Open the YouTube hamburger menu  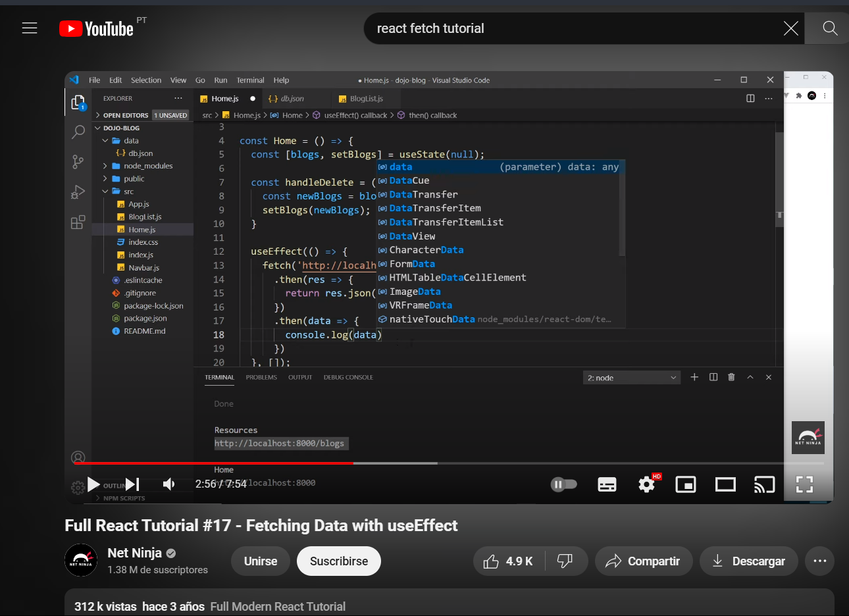click(30, 28)
